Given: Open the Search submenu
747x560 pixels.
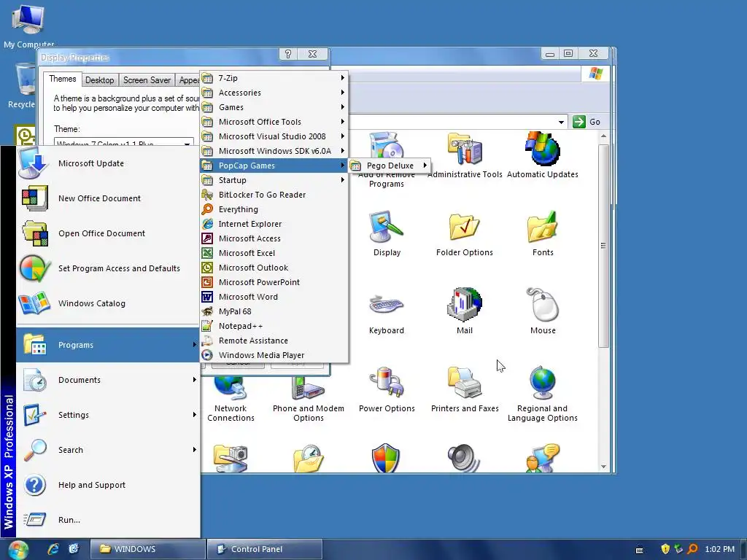Looking at the screenshot, I should [108, 450].
